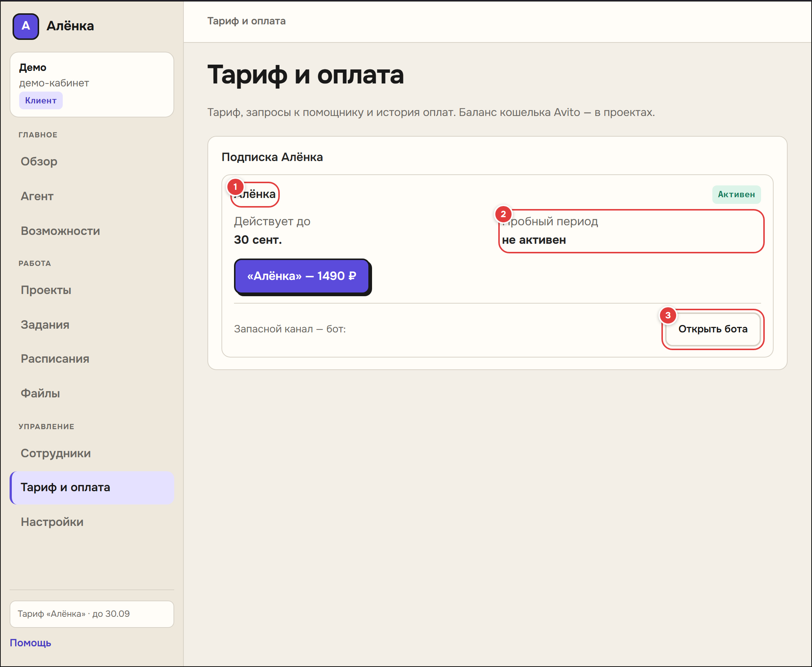Open the Помощь link

tap(30, 643)
